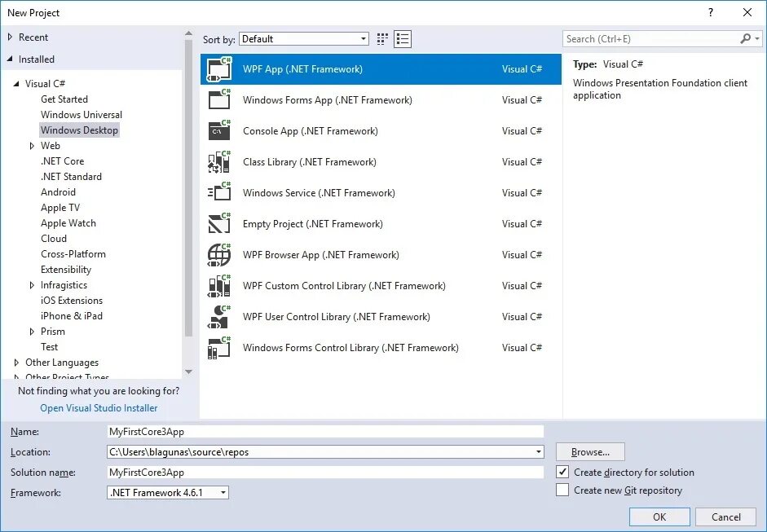Click the OK button

[x=659, y=517]
